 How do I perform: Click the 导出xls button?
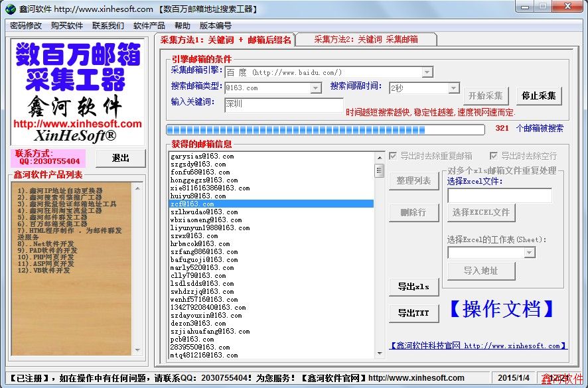click(x=414, y=287)
